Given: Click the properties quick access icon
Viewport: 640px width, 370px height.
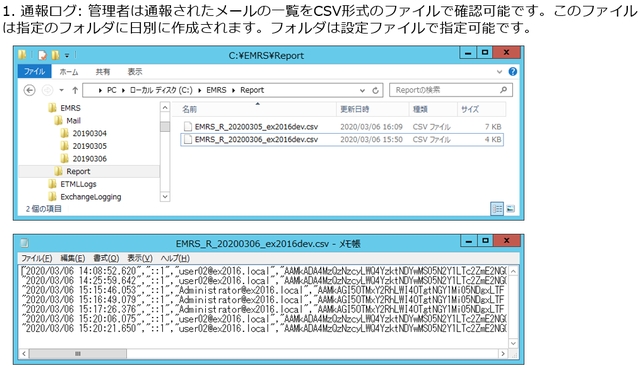Looking at the screenshot, I should tap(42, 55).
